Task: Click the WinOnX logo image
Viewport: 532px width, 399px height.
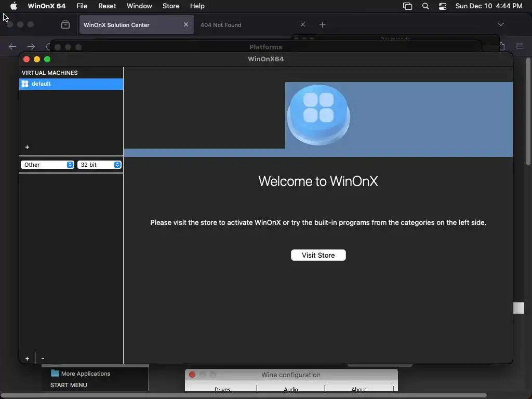Action: pyautogui.click(x=318, y=115)
